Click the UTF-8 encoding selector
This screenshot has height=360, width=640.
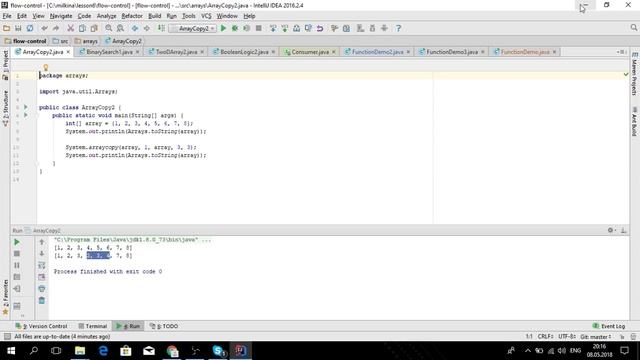567,337
